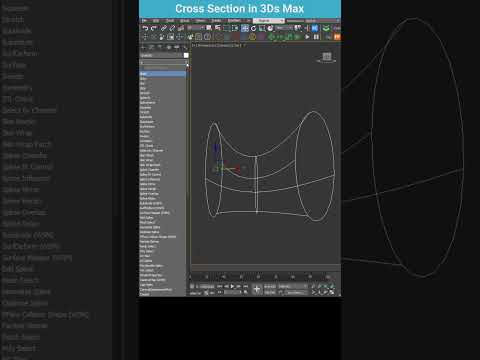Switch to the Display command panel tab

tap(177, 47)
